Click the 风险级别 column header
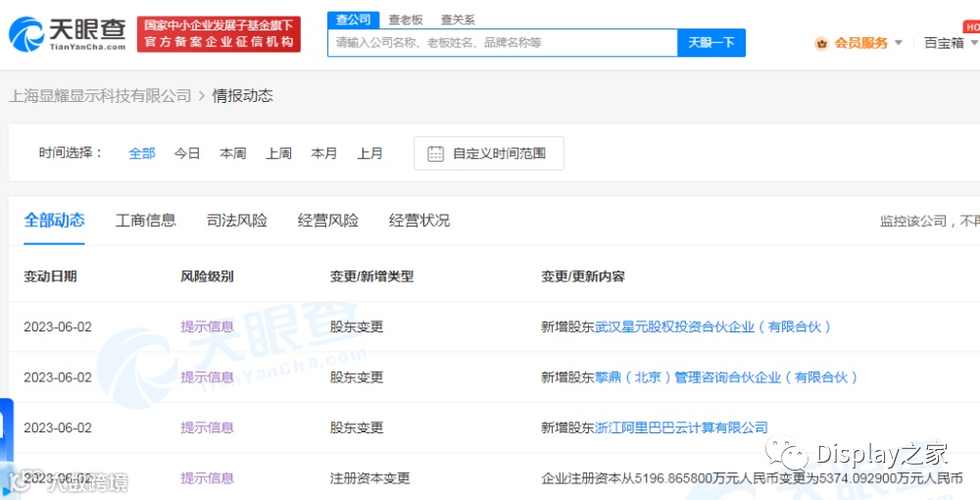The height and width of the screenshot is (500, 980). [x=207, y=276]
